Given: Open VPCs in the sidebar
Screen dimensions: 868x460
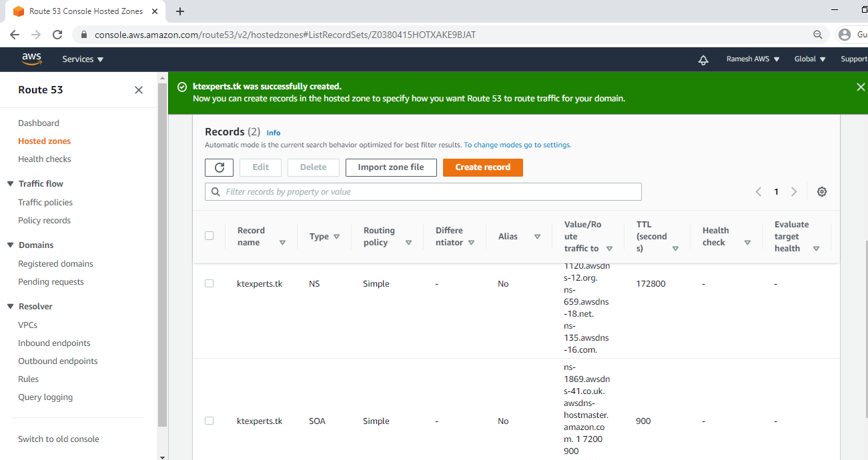Looking at the screenshot, I should click(x=27, y=325).
